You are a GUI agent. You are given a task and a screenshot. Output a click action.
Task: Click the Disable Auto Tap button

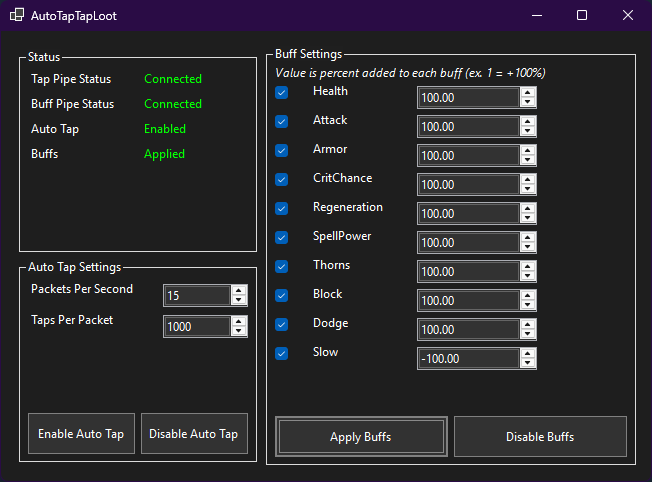(194, 434)
